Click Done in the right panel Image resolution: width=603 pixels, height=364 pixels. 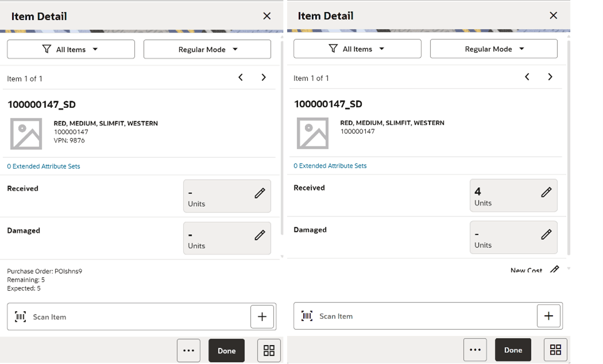[x=513, y=350]
